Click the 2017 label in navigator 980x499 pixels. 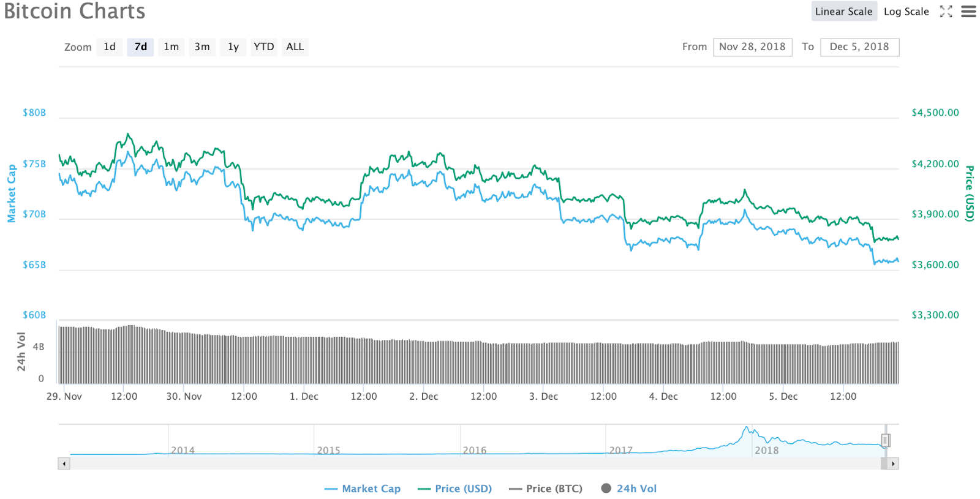pos(620,451)
